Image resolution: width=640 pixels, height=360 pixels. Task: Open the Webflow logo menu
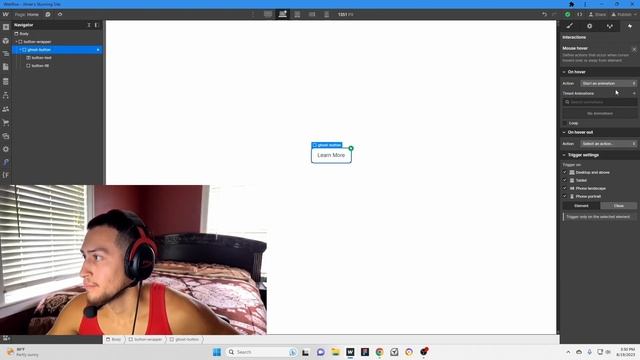(x=5, y=14)
